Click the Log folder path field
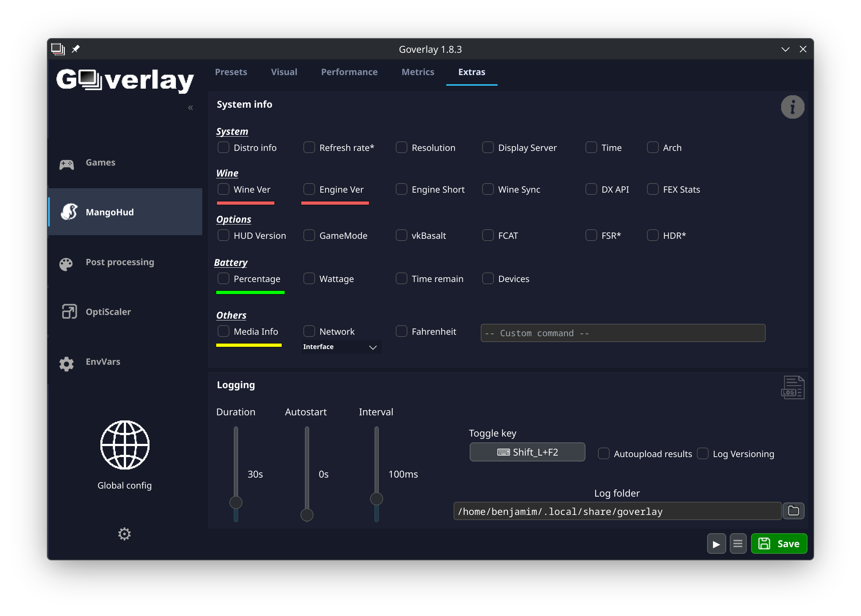 [617, 511]
